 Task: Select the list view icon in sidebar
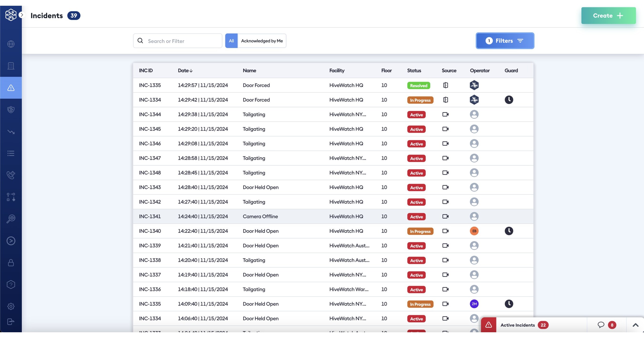pos(11,153)
